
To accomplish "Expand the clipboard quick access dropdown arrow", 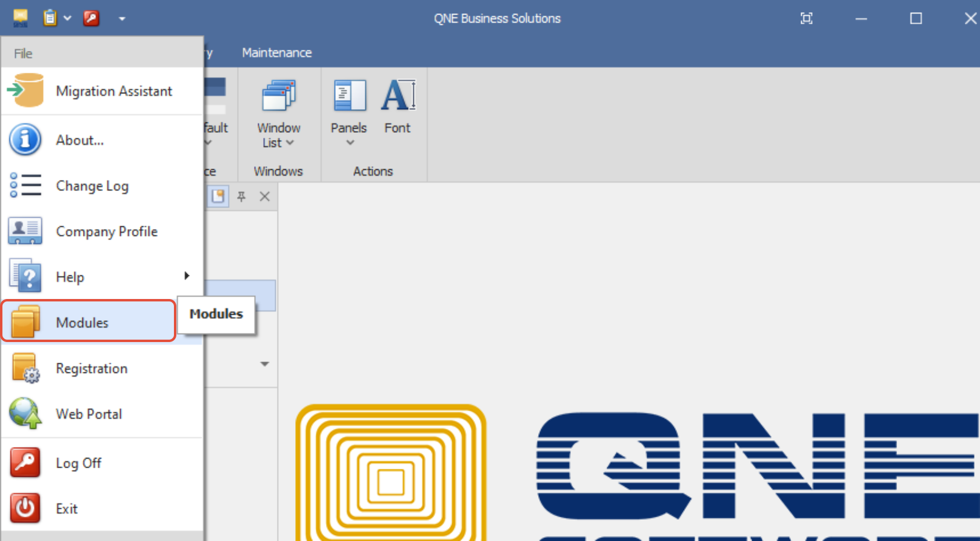I will coord(67,18).
